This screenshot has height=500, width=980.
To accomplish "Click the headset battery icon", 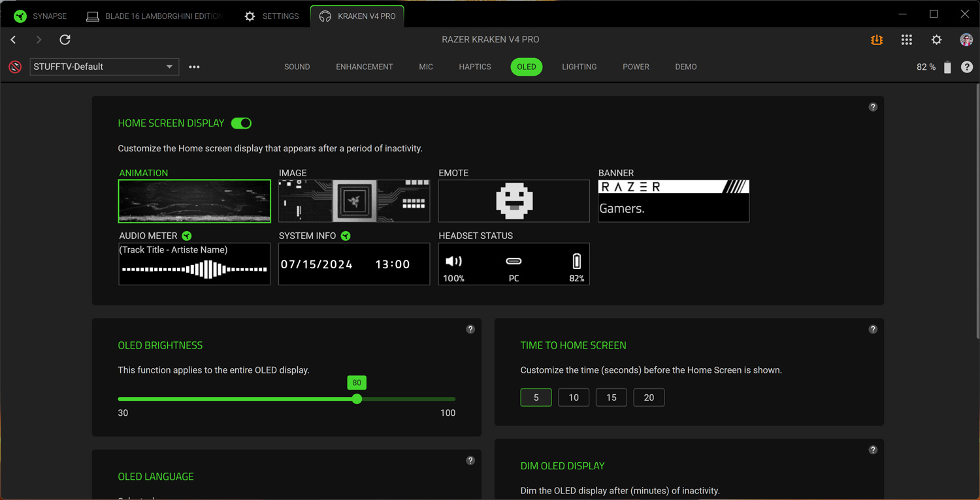I will (947, 67).
